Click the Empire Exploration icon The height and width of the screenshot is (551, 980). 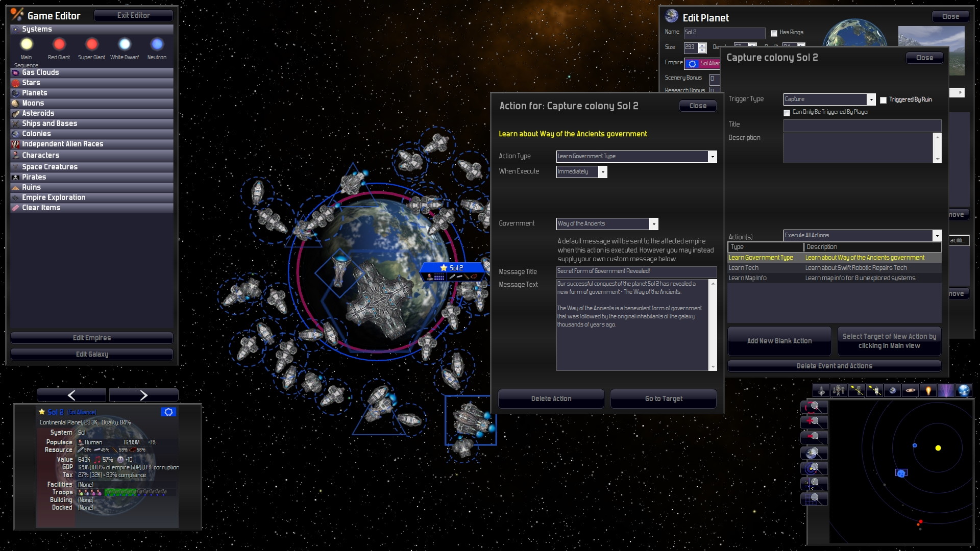point(15,197)
